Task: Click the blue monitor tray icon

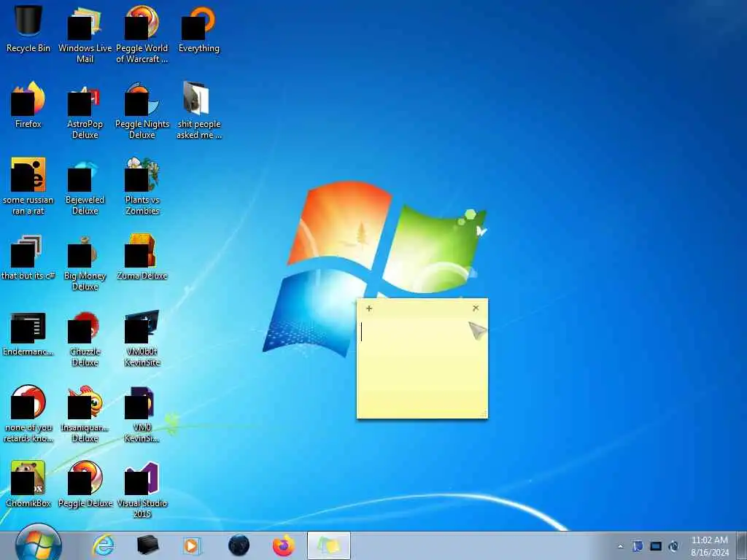Action: coord(656,546)
